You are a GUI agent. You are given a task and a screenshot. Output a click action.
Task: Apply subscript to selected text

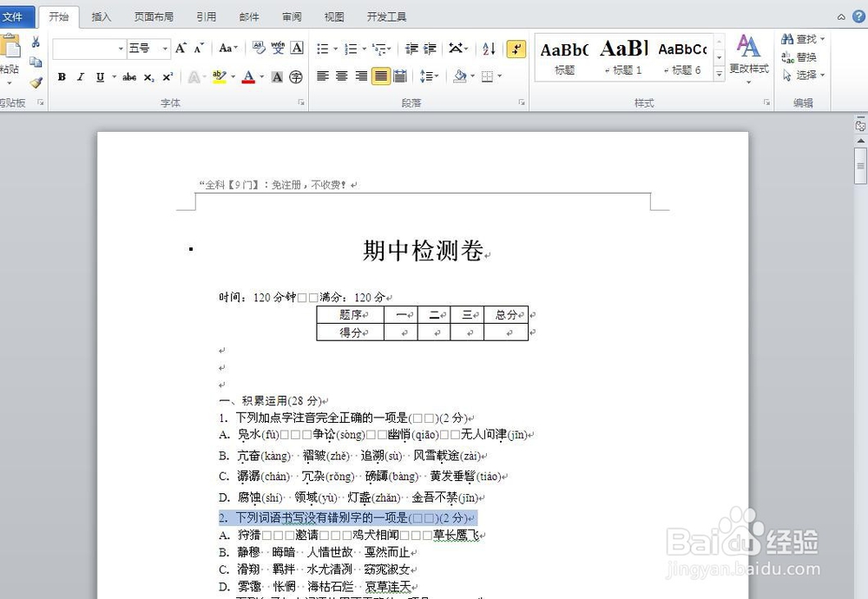[x=149, y=76]
